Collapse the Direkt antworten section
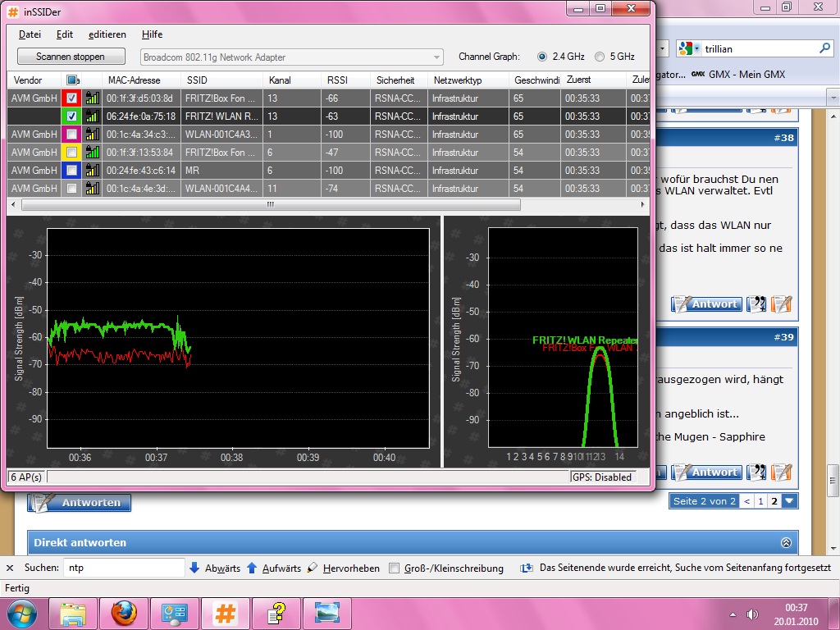840x630 pixels. 786,543
